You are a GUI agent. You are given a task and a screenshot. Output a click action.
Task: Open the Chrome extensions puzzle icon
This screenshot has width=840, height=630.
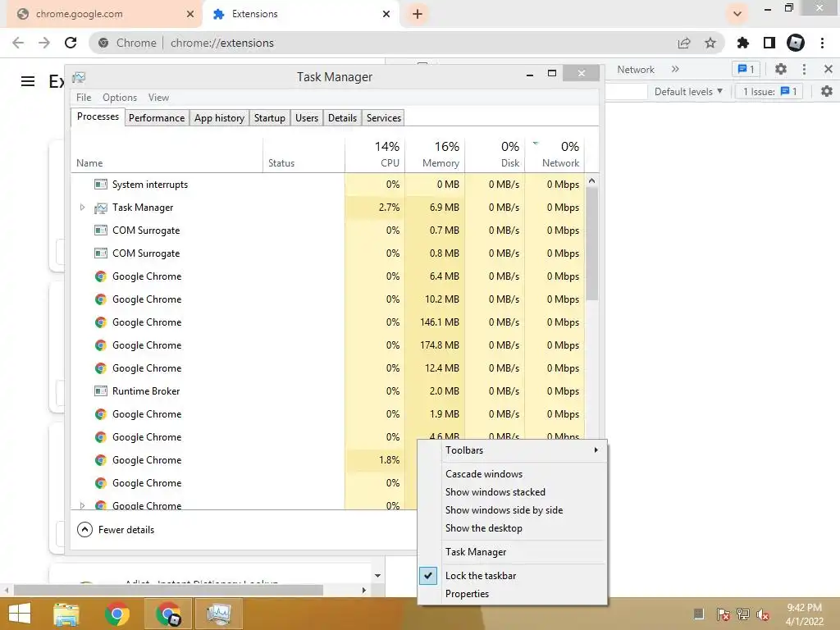(x=742, y=43)
